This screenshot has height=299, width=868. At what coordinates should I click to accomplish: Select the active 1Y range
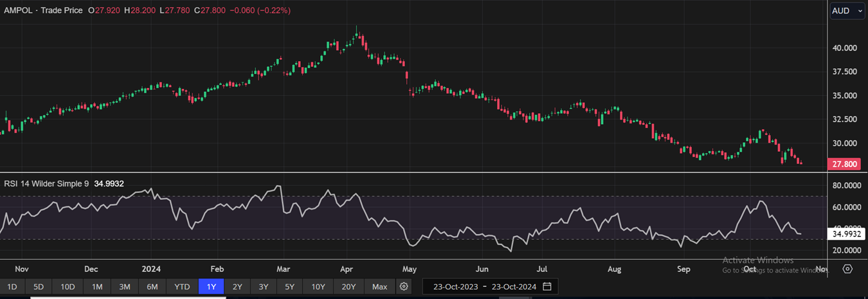(211, 286)
